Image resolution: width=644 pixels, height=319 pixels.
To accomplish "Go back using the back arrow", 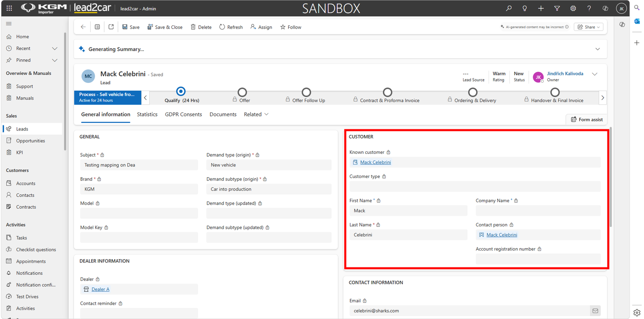I will (83, 27).
